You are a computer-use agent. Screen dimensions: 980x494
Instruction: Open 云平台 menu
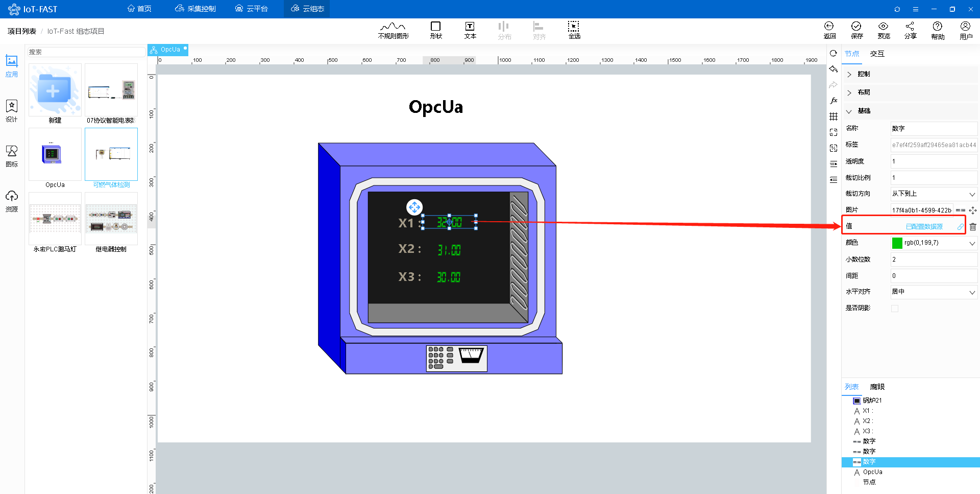252,9
